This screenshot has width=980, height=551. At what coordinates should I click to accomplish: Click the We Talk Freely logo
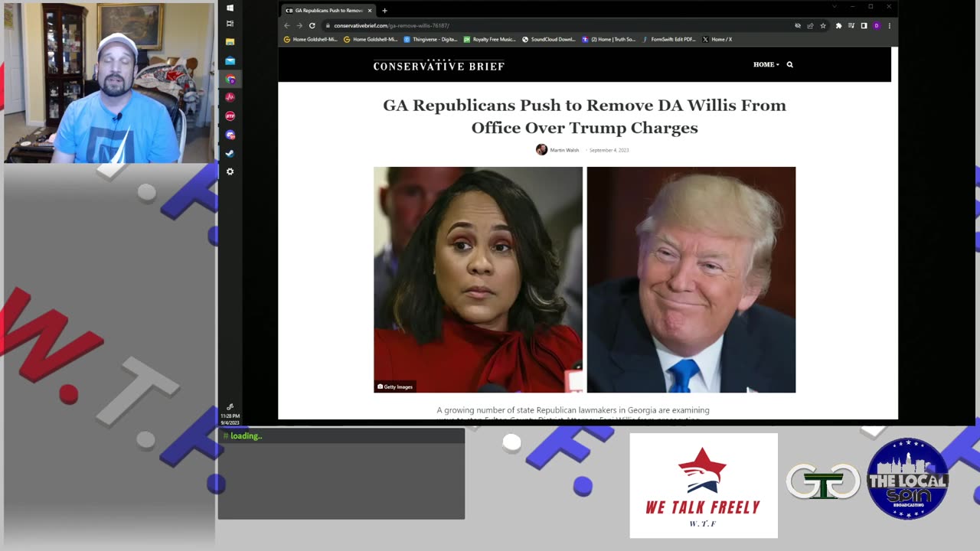(704, 485)
